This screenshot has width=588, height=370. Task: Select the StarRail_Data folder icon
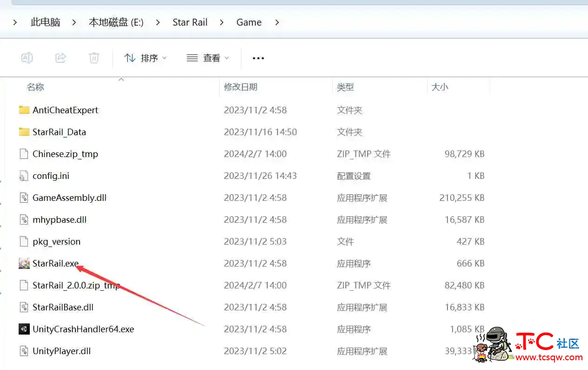tap(24, 132)
